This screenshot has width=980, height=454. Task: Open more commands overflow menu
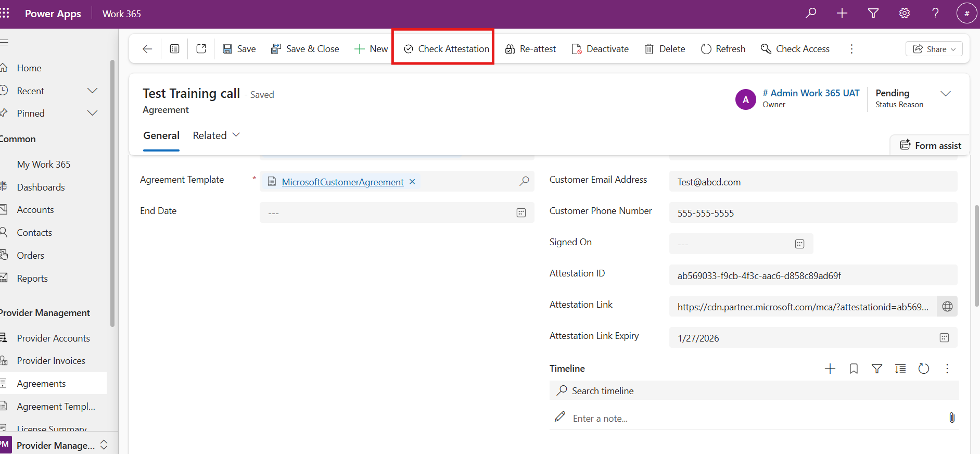tap(851, 49)
